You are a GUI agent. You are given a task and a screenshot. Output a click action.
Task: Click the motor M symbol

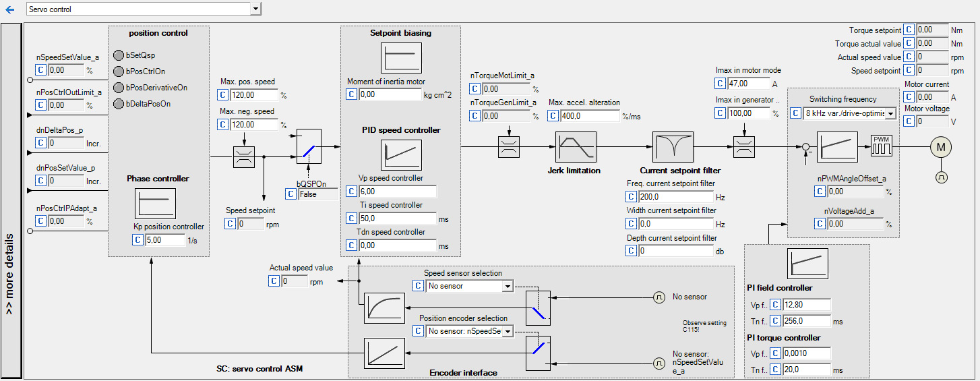click(941, 146)
